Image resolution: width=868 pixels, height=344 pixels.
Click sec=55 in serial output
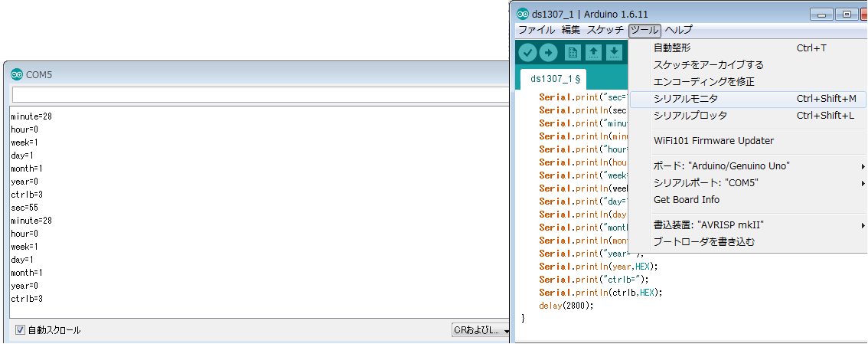24,208
